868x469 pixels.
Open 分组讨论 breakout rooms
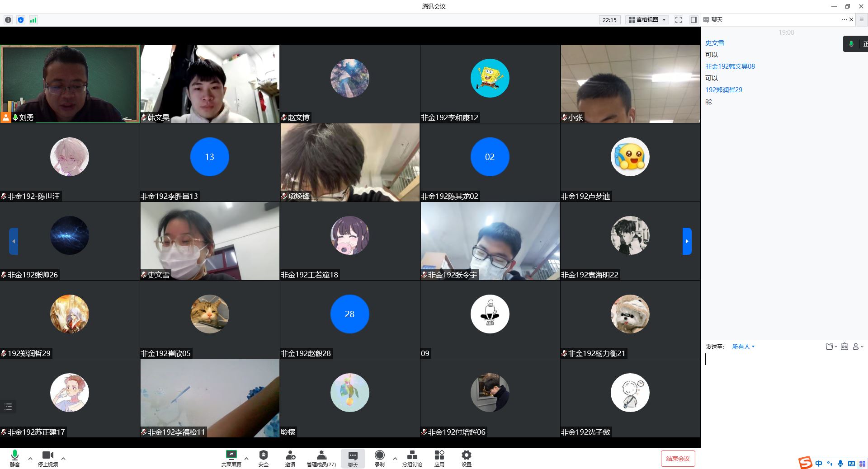click(x=412, y=457)
